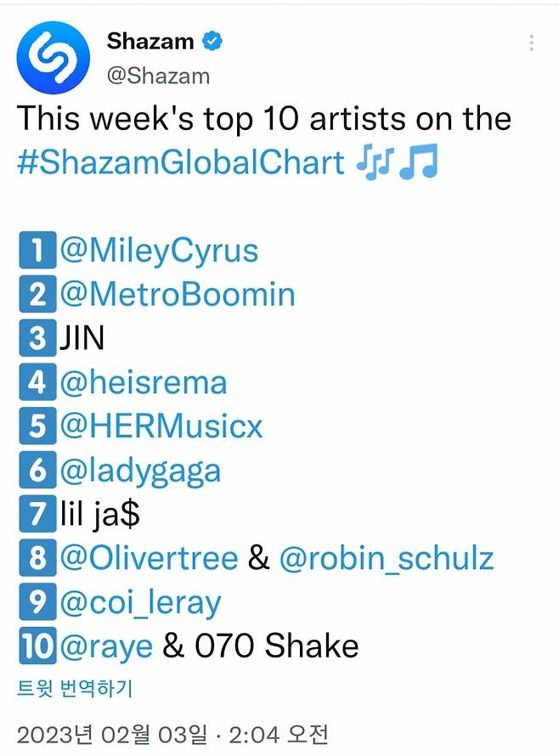Go to the @ladygaga profile
The image size is (559, 756).
pos(140,470)
